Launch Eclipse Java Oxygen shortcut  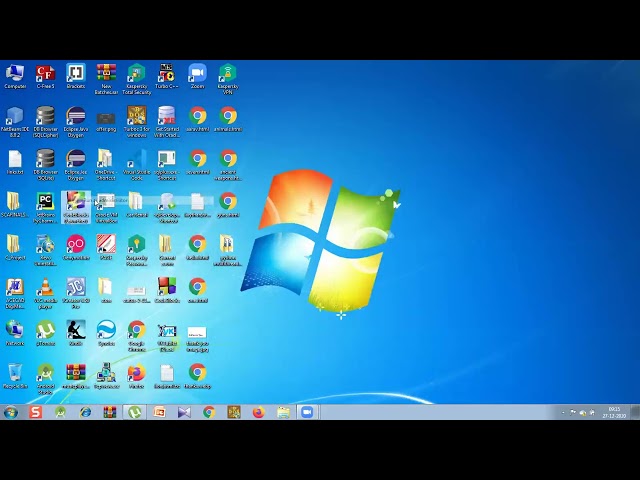(76, 122)
